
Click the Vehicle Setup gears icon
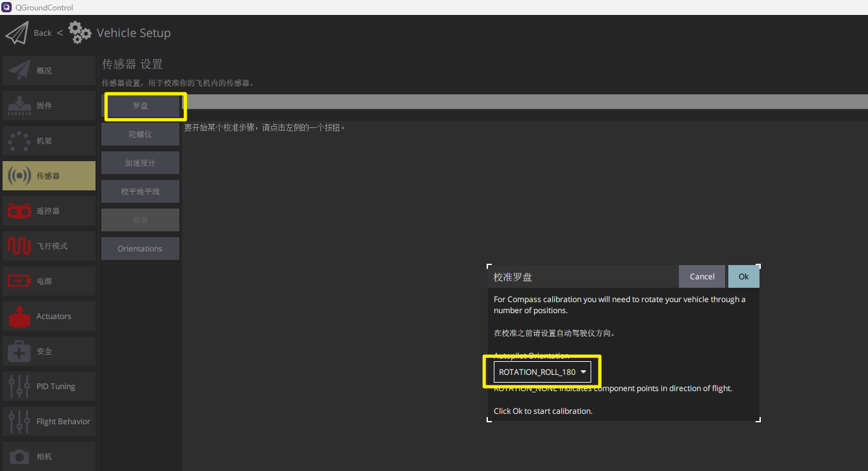pos(80,33)
